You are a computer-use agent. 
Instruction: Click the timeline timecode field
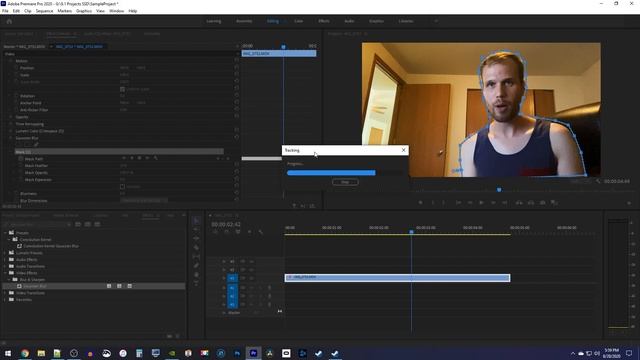pyautogui.click(x=226, y=224)
